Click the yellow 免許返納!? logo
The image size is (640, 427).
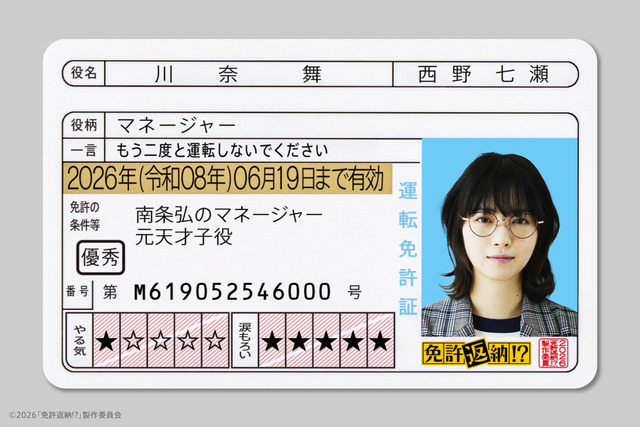click(476, 353)
